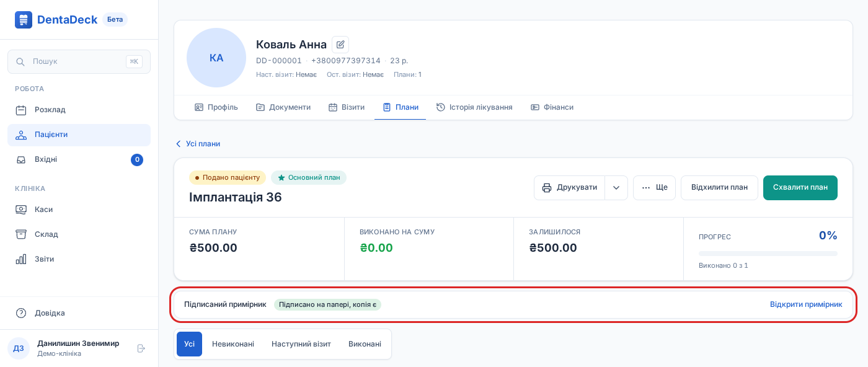Click the search magnifier icon
The width and height of the screenshot is (868, 367).
[x=20, y=62]
